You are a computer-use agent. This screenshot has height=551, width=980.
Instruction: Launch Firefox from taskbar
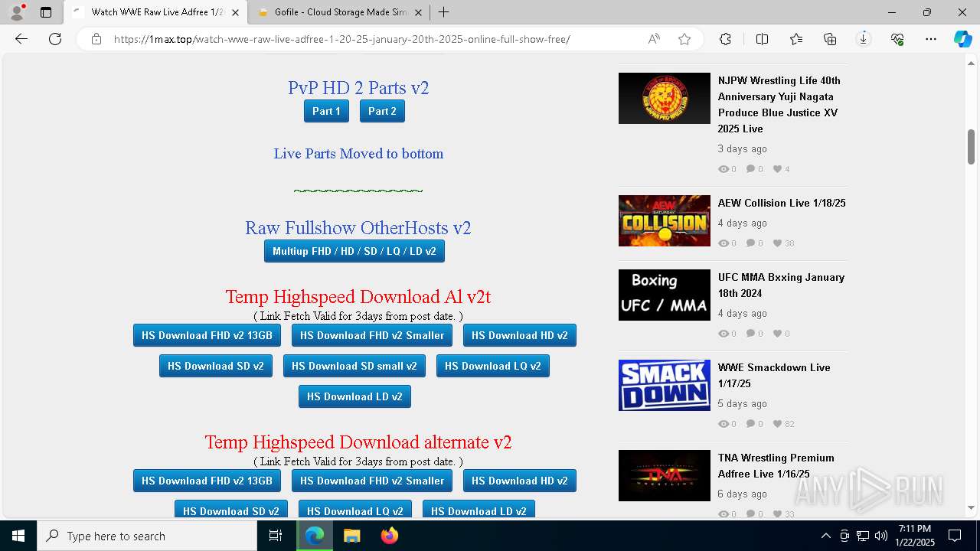tap(390, 536)
